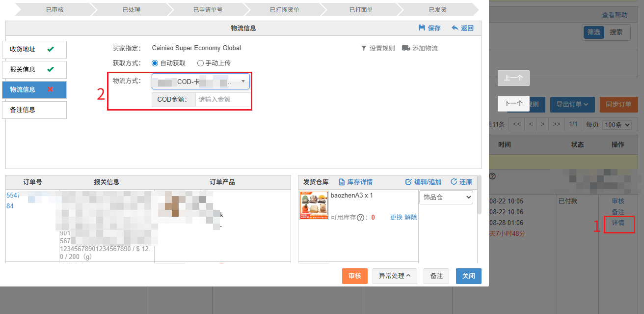Open inventory details document icon
The height and width of the screenshot is (314, 644).
[342, 182]
